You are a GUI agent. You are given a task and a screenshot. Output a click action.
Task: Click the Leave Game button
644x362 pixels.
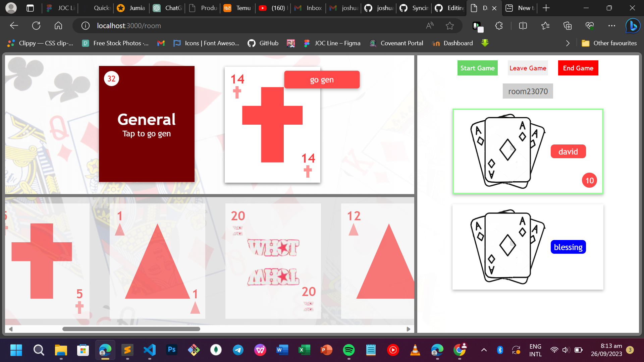point(528,68)
